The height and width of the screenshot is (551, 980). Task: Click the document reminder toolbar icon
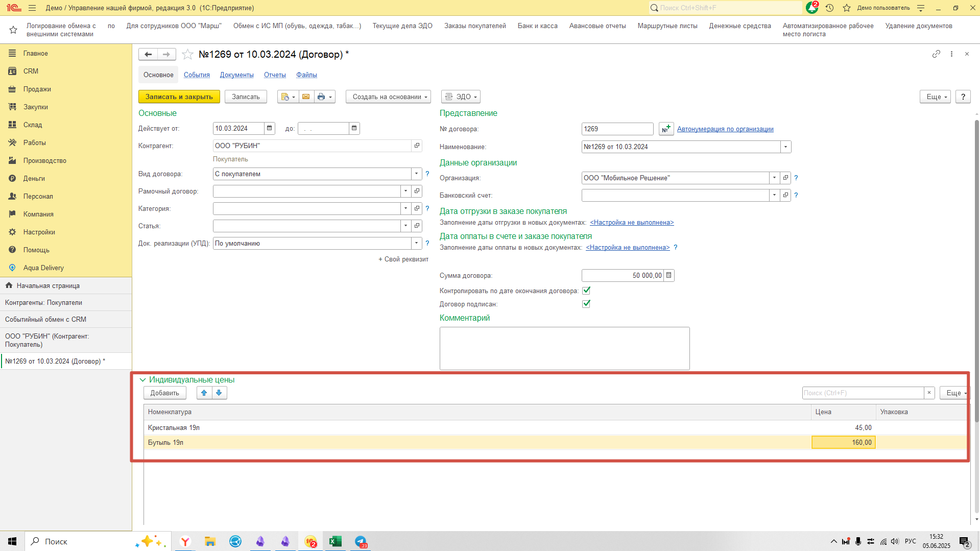pos(288,97)
